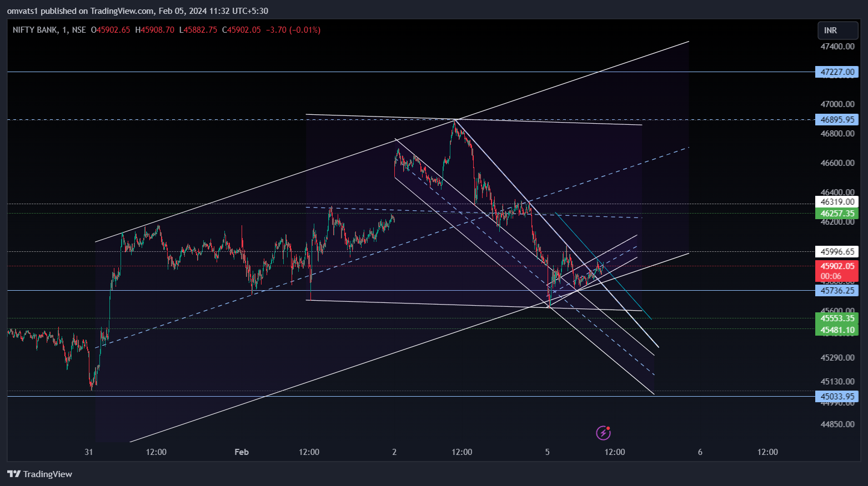The image size is (868, 486).
Task: Click the 46600.00 price axis tick
Action: pos(837,163)
